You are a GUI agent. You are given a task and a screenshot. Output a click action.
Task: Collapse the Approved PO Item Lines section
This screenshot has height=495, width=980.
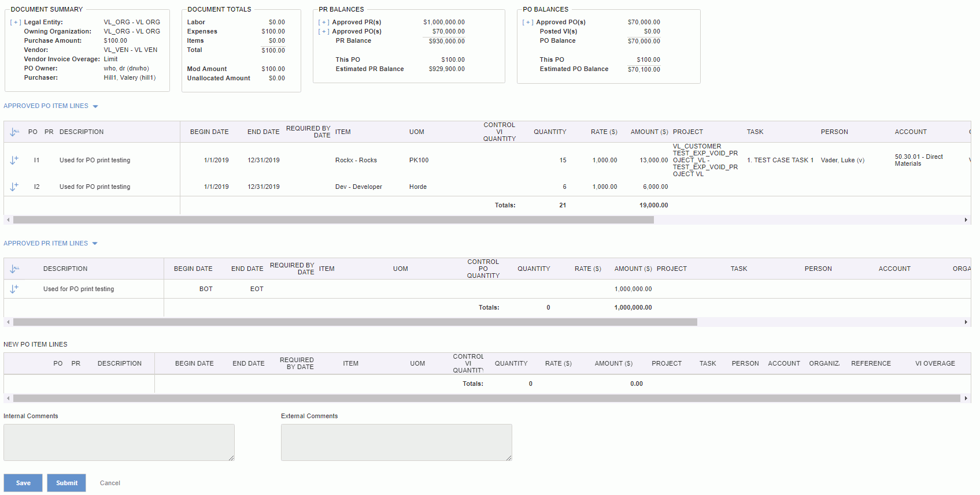pos(95,106)
